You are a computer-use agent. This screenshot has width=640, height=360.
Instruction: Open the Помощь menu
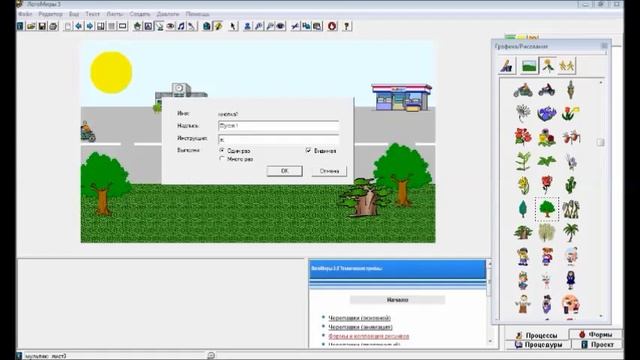(x=198, y=14)
